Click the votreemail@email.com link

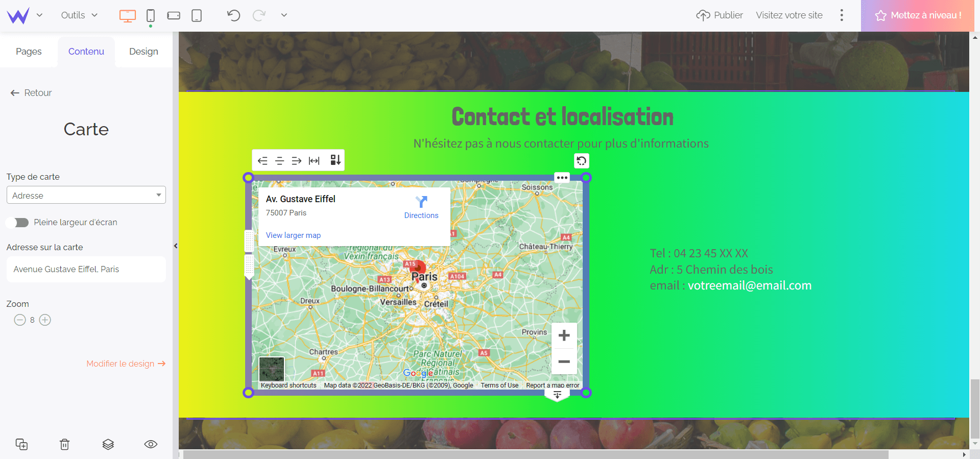pyautogui.click(x=749, y=285)
